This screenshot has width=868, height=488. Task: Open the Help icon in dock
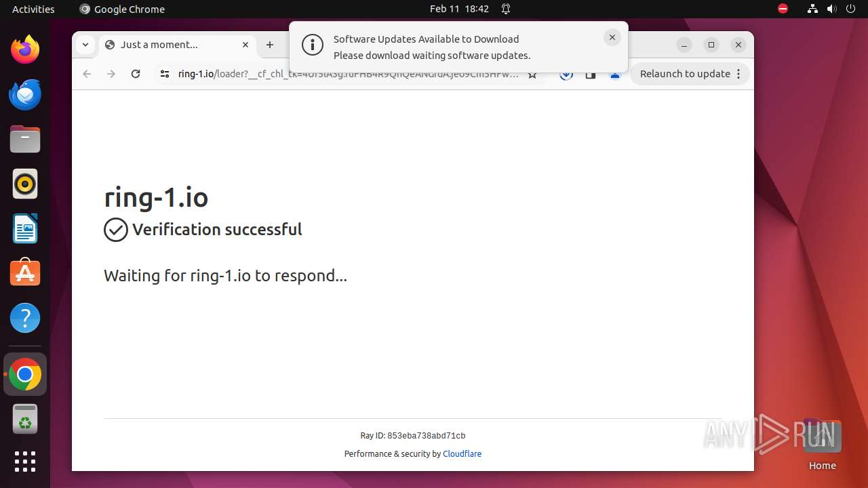25,318
